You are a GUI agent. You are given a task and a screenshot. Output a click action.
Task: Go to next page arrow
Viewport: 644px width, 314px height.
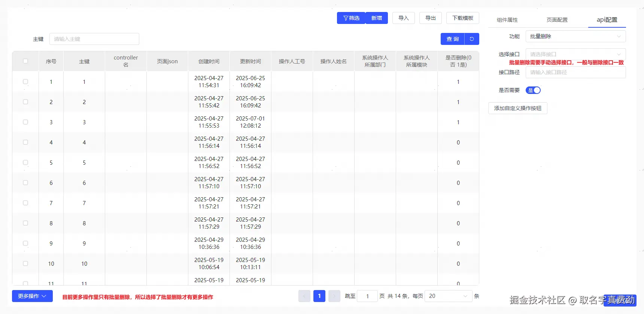coord(334,296)
